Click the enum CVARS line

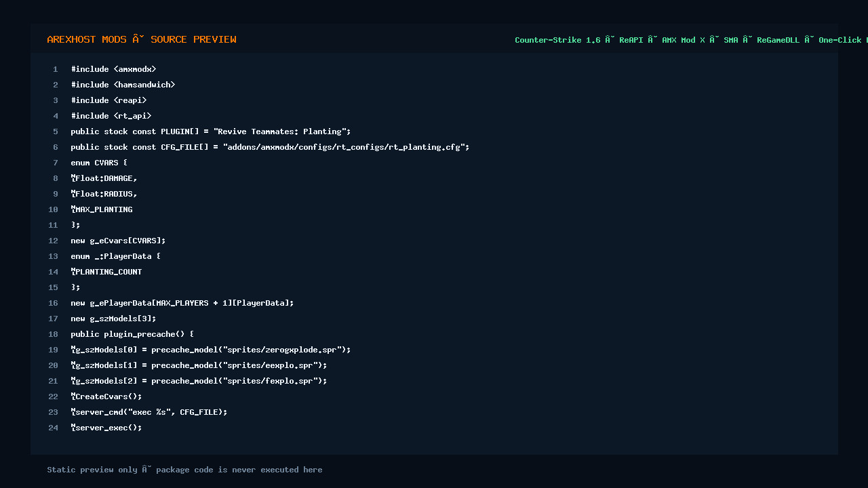click(x=99, y=163)
